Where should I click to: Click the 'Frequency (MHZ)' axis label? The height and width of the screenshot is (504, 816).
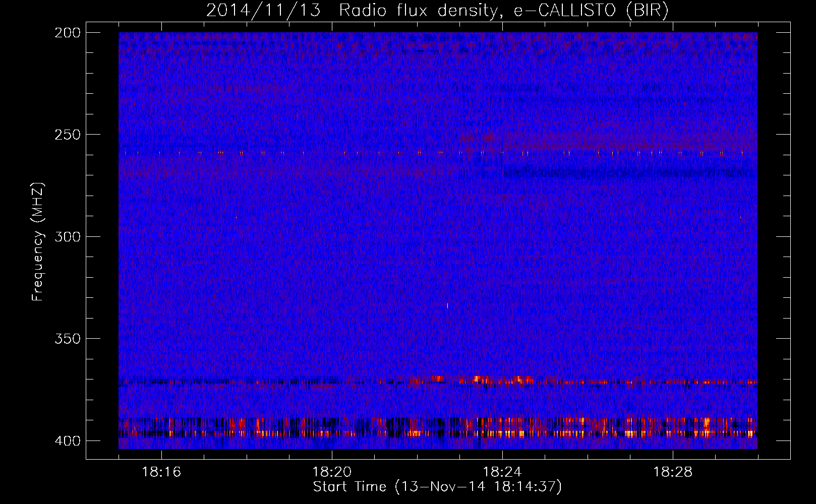tap(38, 241)
